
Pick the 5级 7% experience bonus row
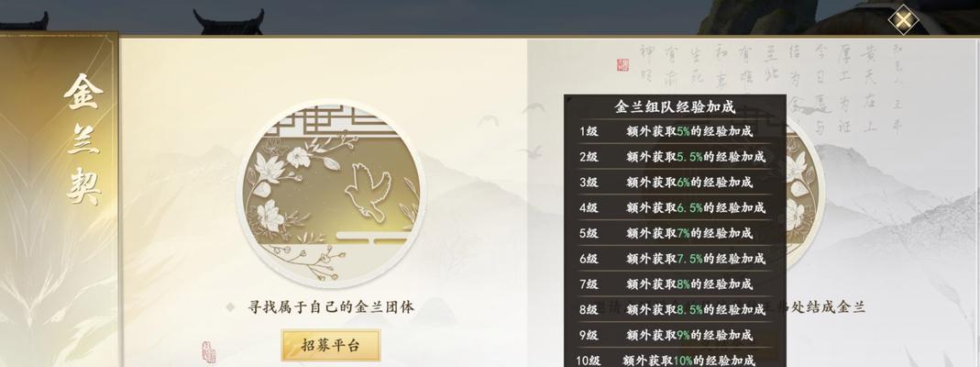[x=675, y=233]
